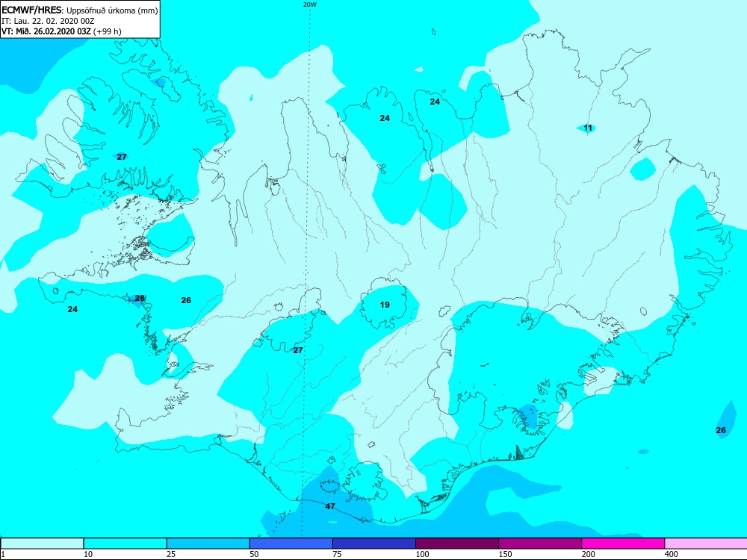Screen dimensions: 747x560
Task: Select the 10–25 mm cyan legend swatch
Action: coord(125,544)
